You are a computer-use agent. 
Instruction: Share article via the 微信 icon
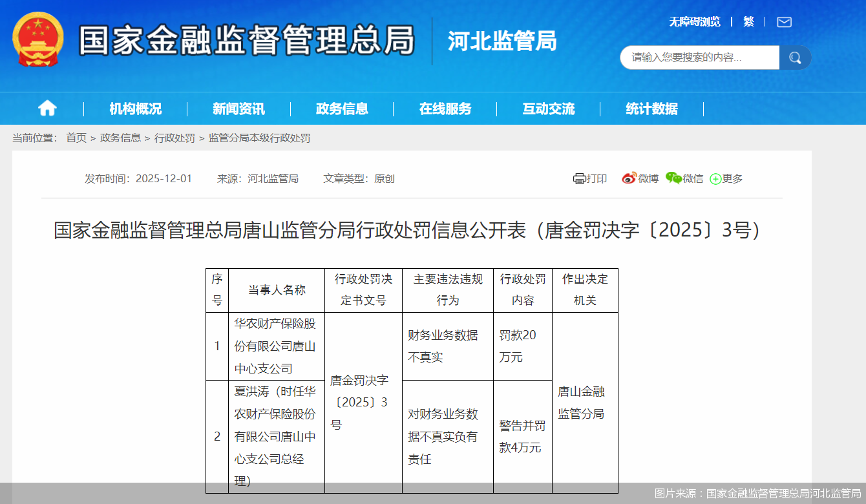click(674, 178)
